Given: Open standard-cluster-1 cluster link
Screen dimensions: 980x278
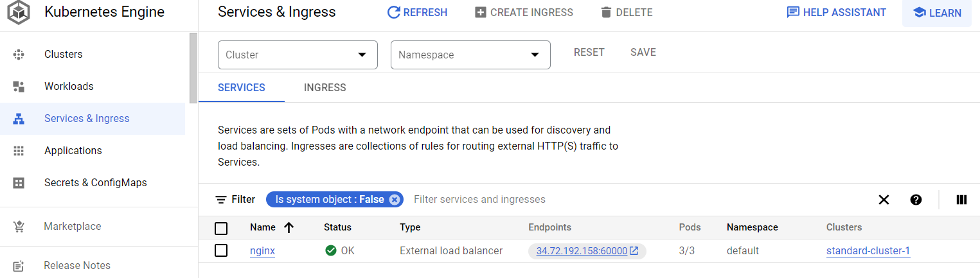Looking at the screenshot, I should tap(868, 251).
